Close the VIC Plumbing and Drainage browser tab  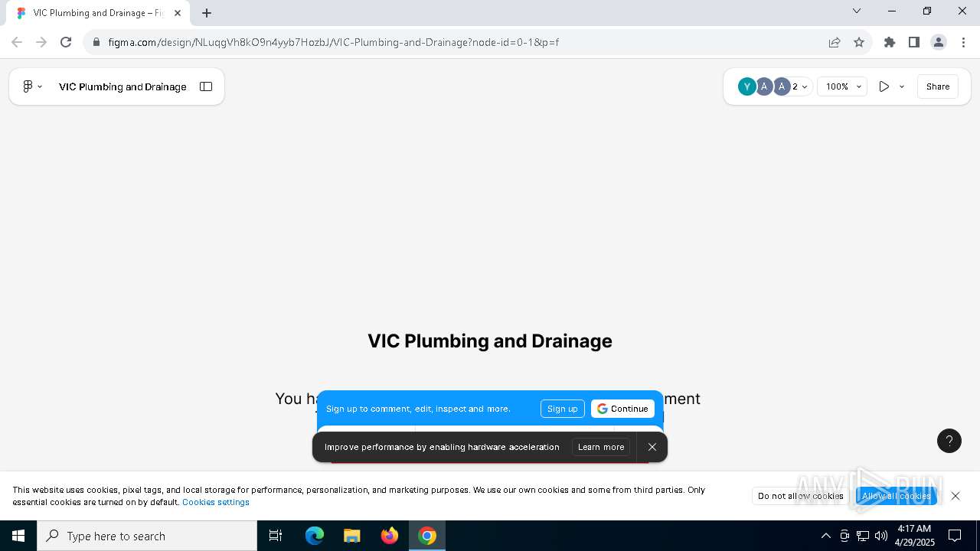(x=178, y=13)
